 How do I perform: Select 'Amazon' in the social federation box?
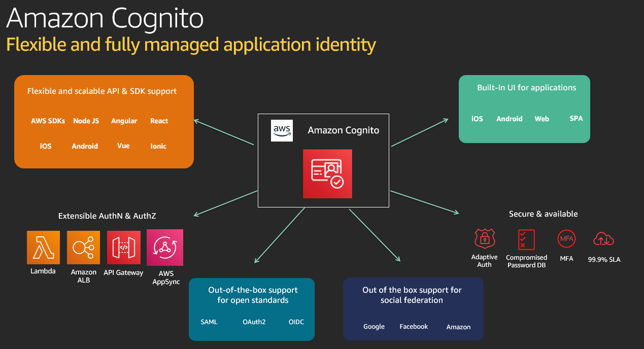(x=459, y=327)
